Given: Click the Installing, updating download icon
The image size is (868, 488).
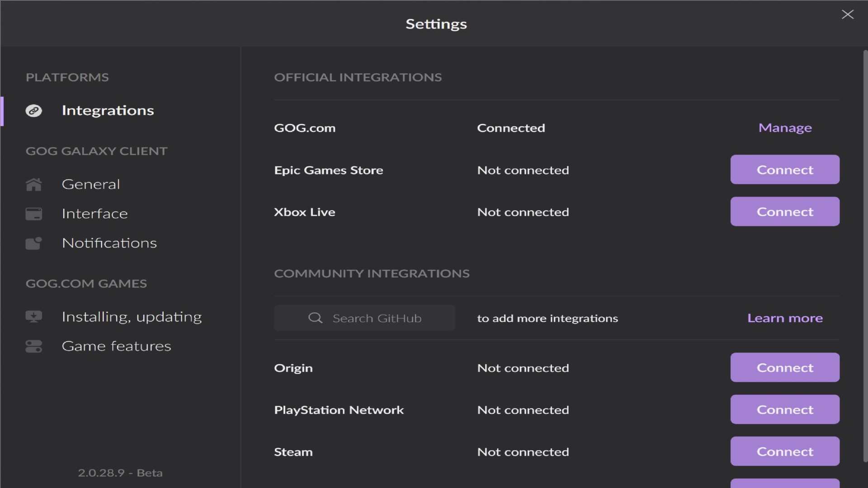Looking at the screenshot, I should pos(34,317).
